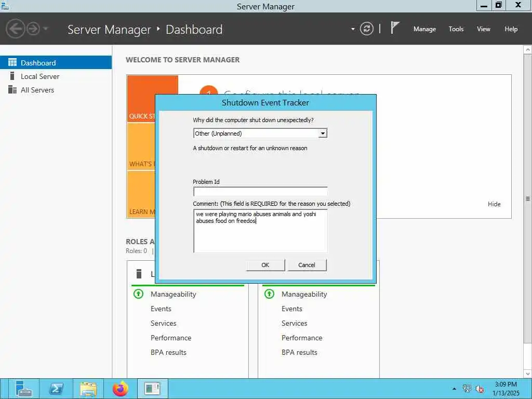Click the LEARN MORE tile
Screen dimensions: 532x399
pyautogui.click(x=141, y=194)
